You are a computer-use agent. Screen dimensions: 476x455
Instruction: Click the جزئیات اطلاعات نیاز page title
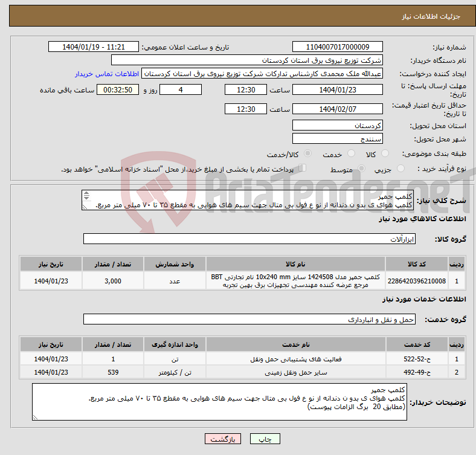431,16
